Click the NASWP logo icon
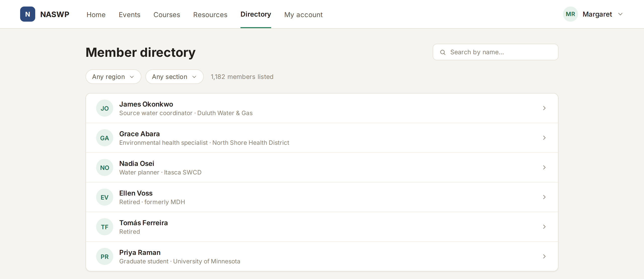 coord(28,14)
